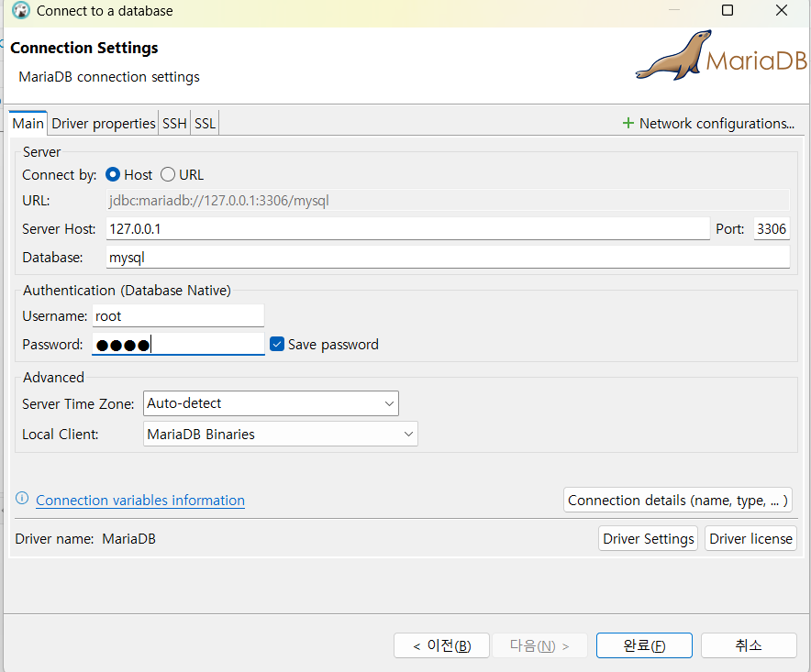Click the 'Driver name: MariaDB' text
Image resolution: width=811 pixels, height=672 pixels.
pos(85,539)
